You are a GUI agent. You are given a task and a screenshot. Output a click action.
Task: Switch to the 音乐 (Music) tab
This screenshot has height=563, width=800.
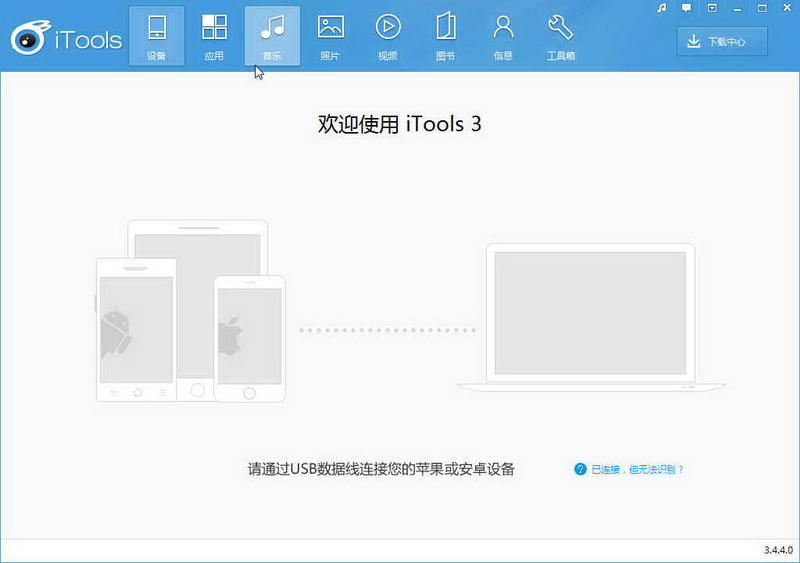(x=272, y=36)
